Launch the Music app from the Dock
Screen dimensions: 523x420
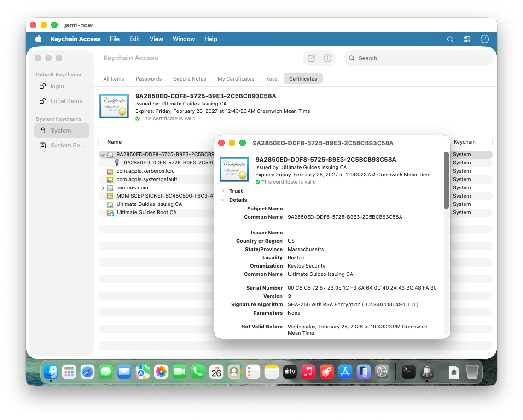(x=308, y=371)
